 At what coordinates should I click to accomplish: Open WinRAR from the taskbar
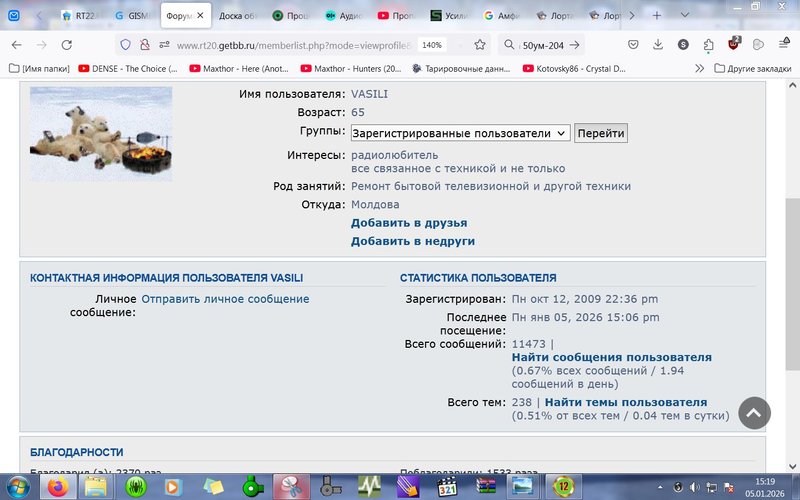[486, 487]
